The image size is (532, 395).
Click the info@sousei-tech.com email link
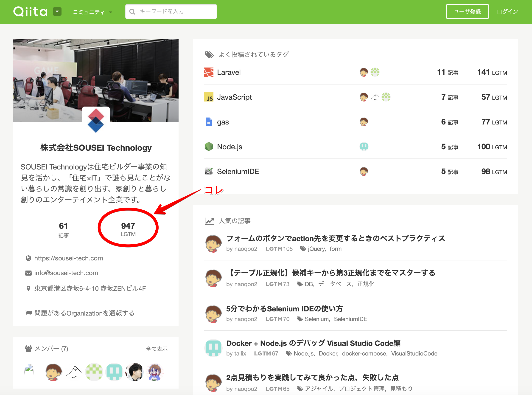(x=66, y=273)
